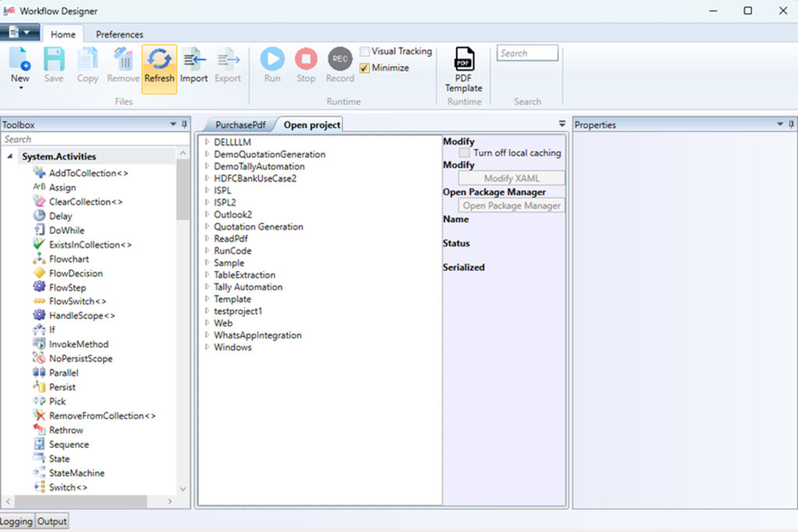
Task: Open the Toolbox panel options dropdown
Action: tap(173, 124)
